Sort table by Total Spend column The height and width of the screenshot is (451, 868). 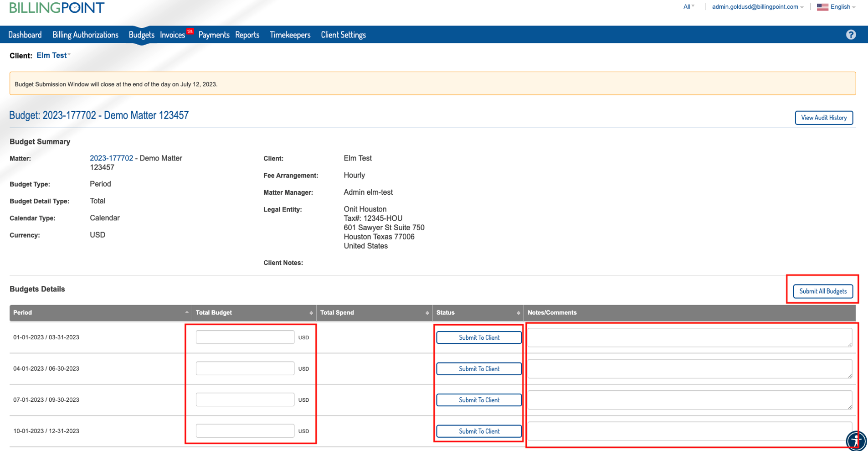tap(374, 313)
